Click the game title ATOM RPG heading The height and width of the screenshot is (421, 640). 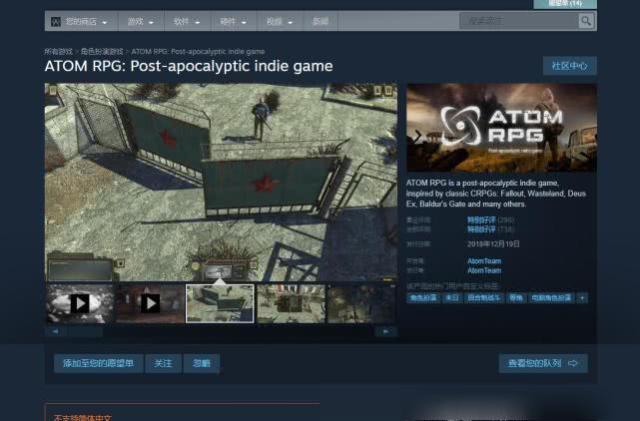point(189,66)
